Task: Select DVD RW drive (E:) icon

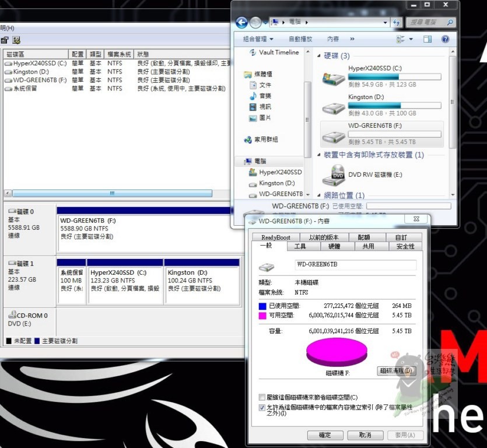Action: pyautogui.click(x=334, y=175)
